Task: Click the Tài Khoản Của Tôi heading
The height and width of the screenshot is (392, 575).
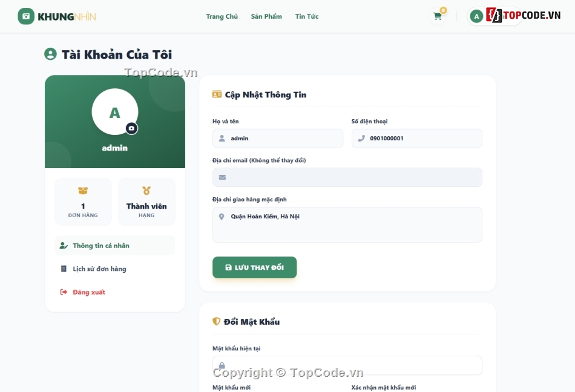Action: 117,54
